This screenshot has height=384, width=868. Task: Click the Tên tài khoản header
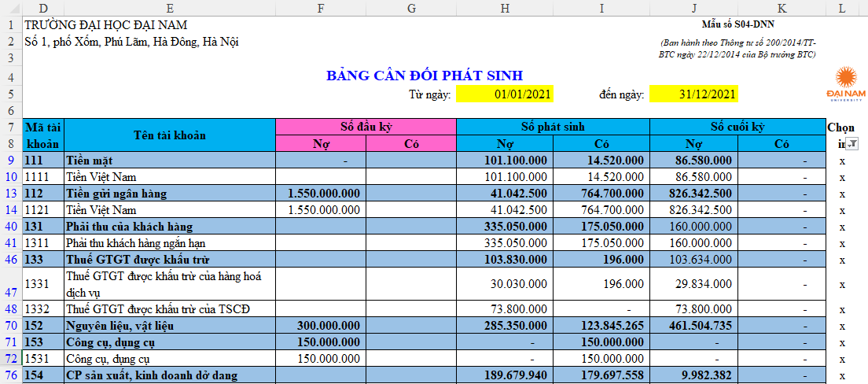tap(170, 135)
